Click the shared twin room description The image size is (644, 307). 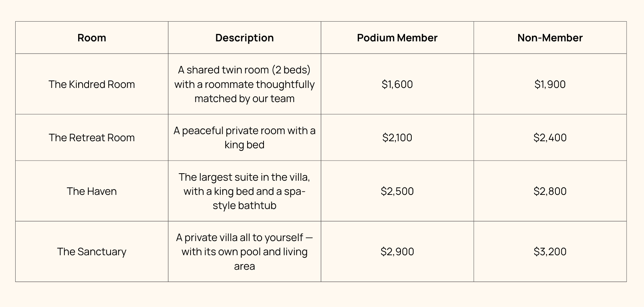(x=245, y=84)
